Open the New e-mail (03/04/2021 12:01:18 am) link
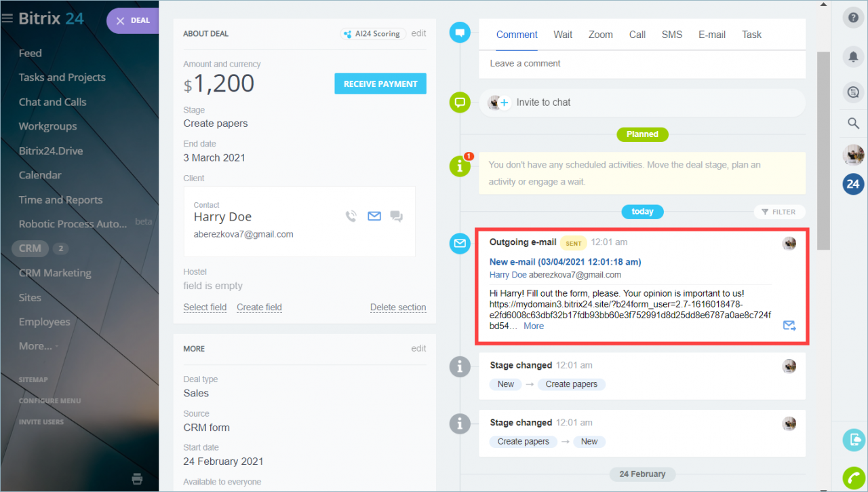This screenshot has height=492, width=868. (x=565, y=262)
